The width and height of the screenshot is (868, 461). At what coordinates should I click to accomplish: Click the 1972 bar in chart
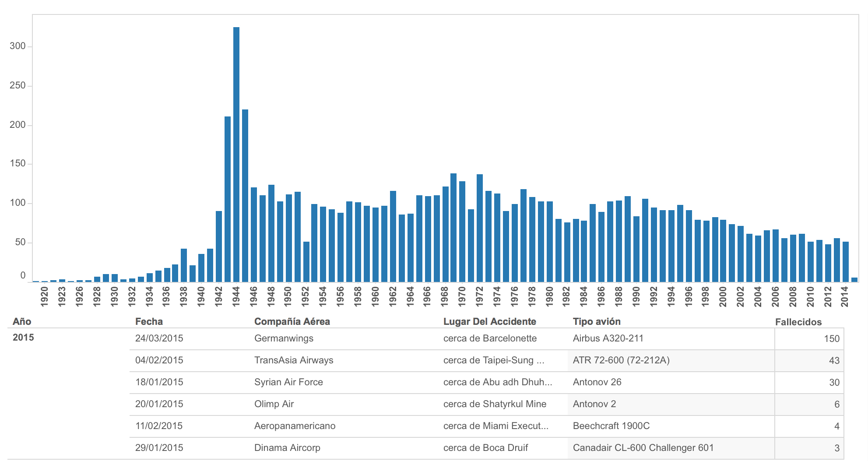coord(480,228)
